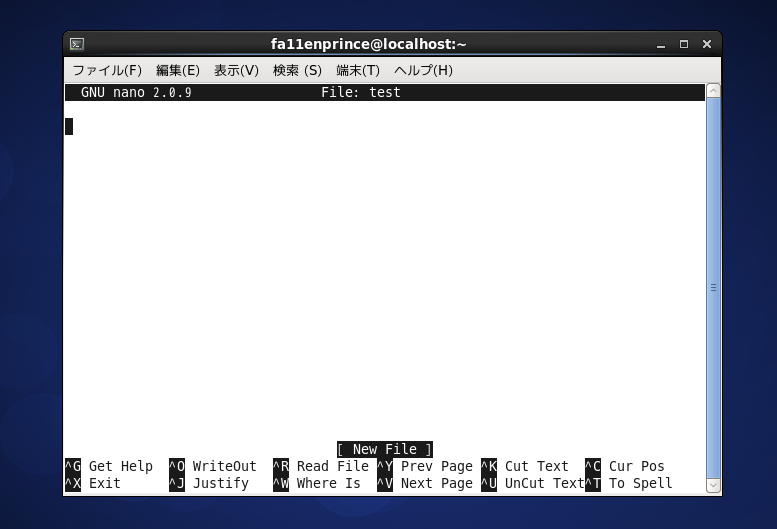Image resolution: width=777 pixels, height=529 pixels.
Task: Click the ^W Where Is shortcut
Action: [317, 483]
